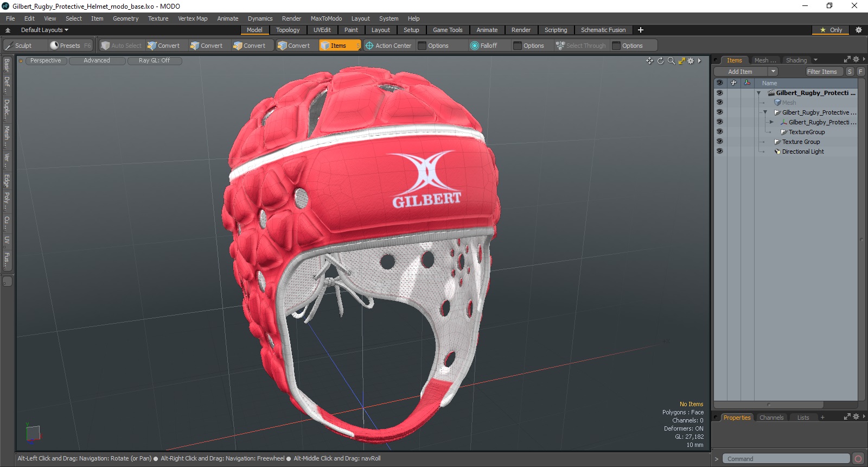The image size is (868, 467).
Task: Open the Advanced shading style dropdown
Action: click(97, 61)
